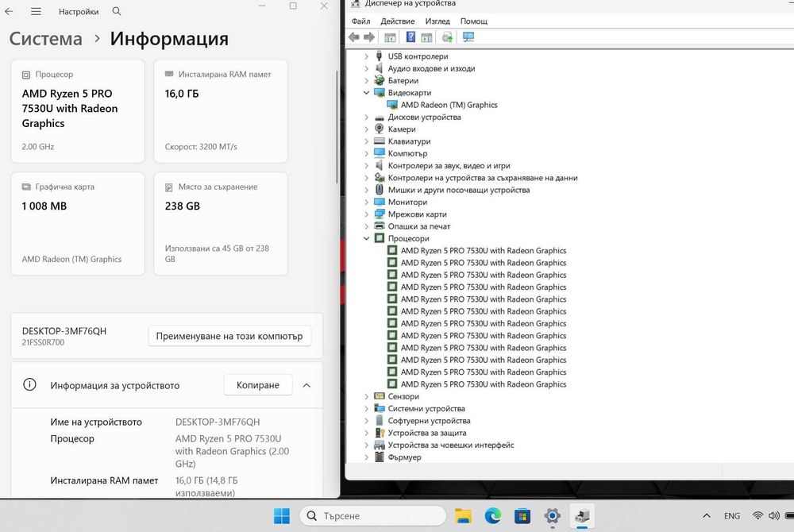Open the Действие menu
This screenshot has width=794, height=532.
[x=398, y=21]
